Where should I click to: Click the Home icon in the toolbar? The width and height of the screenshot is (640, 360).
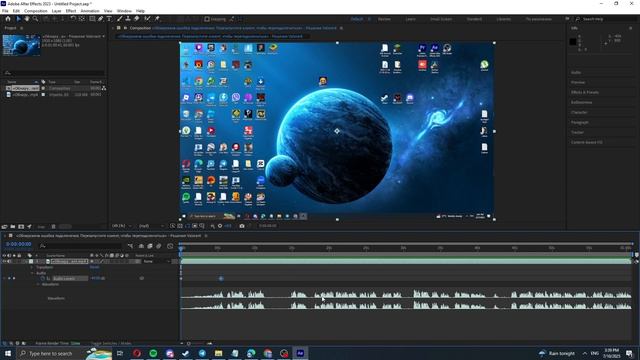point(8,19)
